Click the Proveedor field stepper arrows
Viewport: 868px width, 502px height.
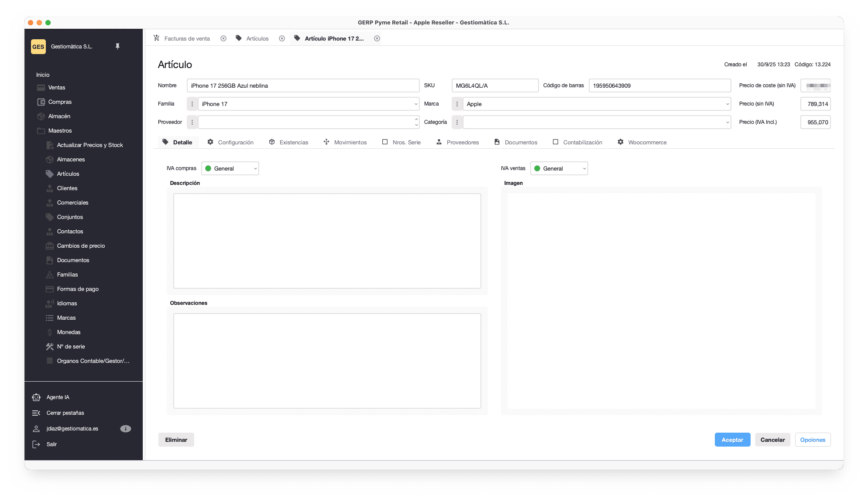pyautogui.click(x=416, y=123)
